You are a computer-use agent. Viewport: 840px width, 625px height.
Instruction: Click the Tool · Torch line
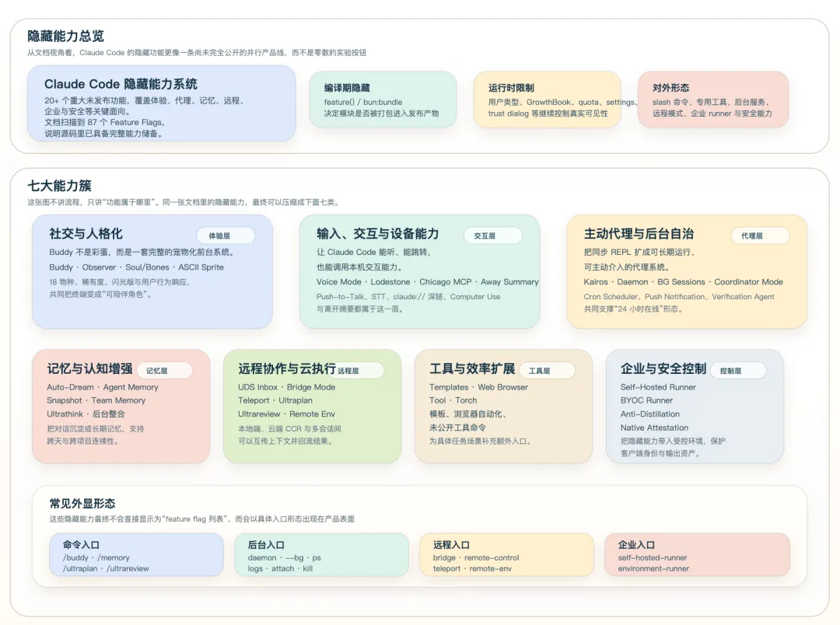(x=453, y=400)
